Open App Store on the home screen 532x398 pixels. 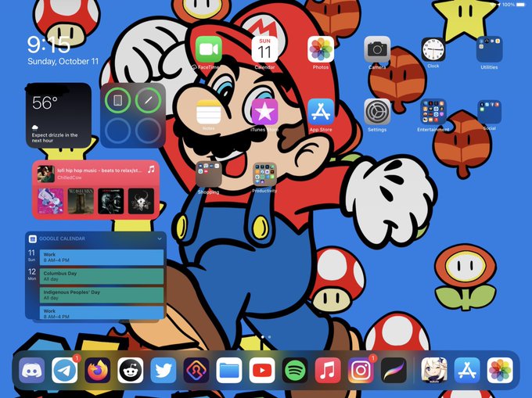pyautogui.click(x=321, y=112)
